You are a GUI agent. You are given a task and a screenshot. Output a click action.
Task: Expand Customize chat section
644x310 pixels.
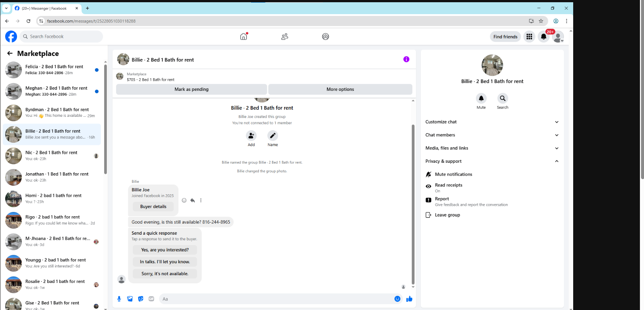[492, 122]
